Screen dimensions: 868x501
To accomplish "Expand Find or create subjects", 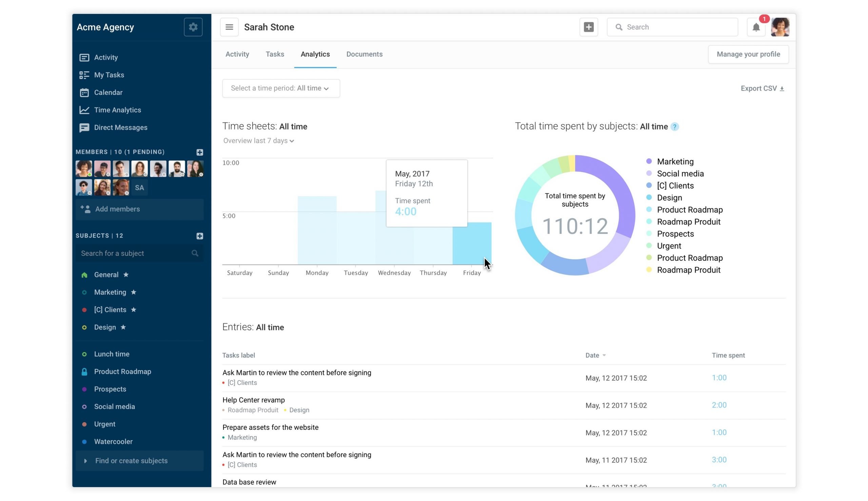I will coord(139,461).
